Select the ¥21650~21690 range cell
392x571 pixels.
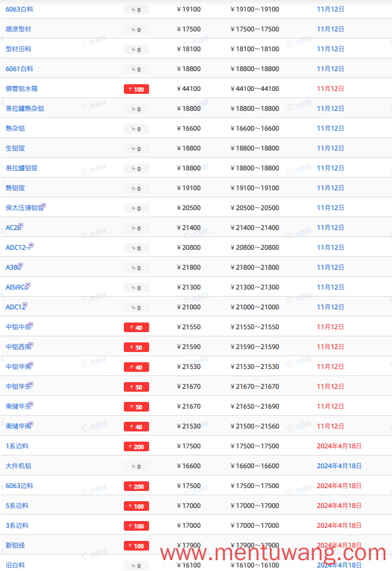[255, 406]
